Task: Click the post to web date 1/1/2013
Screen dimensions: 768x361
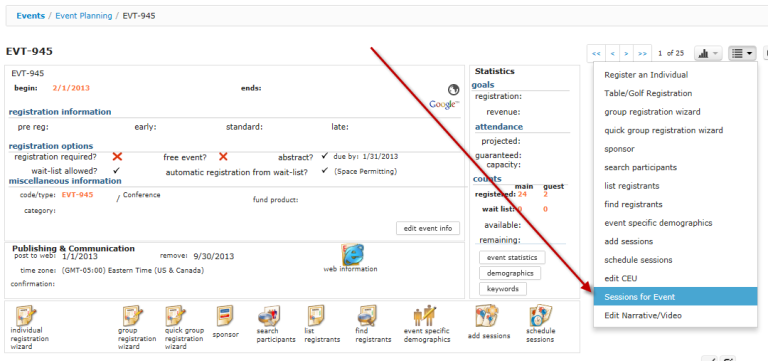Action: [80, 256]
